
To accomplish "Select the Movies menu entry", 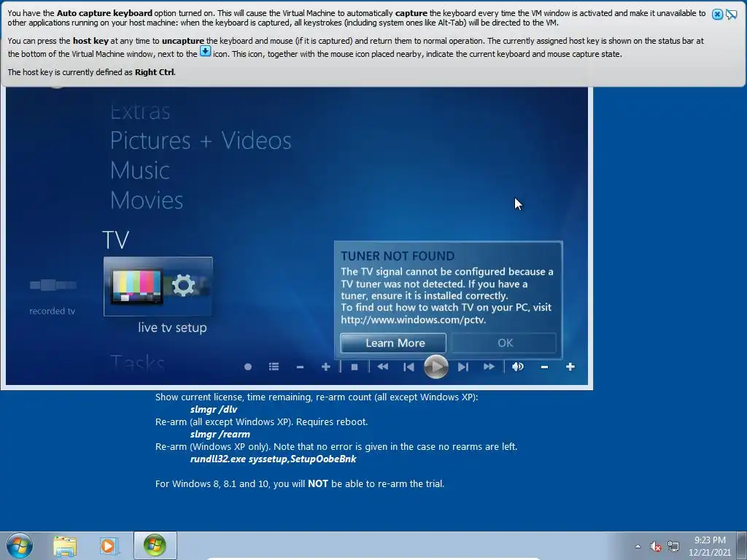I will click(147, 201).
